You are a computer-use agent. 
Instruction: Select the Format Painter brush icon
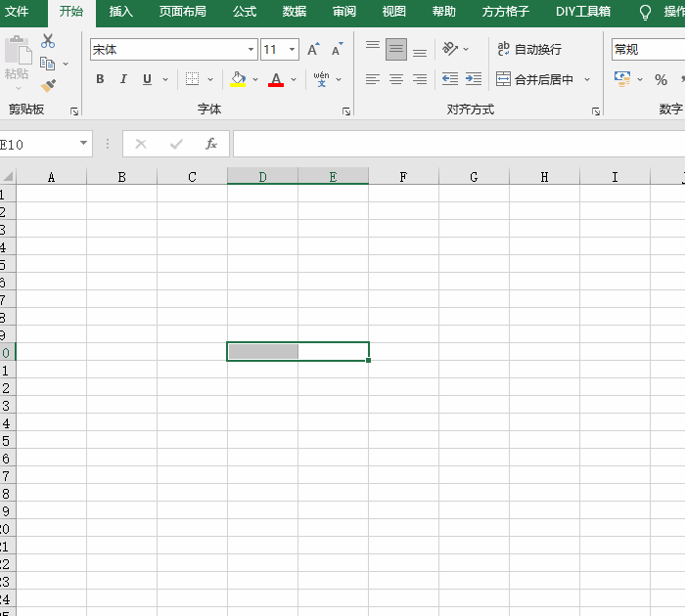tap(48, 86)
